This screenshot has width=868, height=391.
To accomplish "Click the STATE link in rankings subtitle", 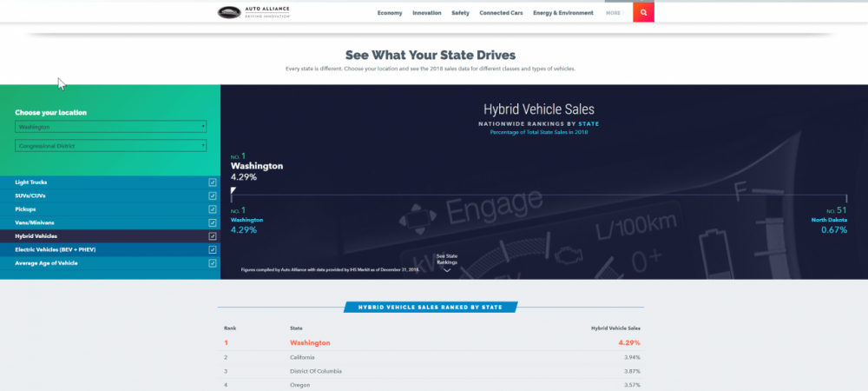I will pos(588,124).
